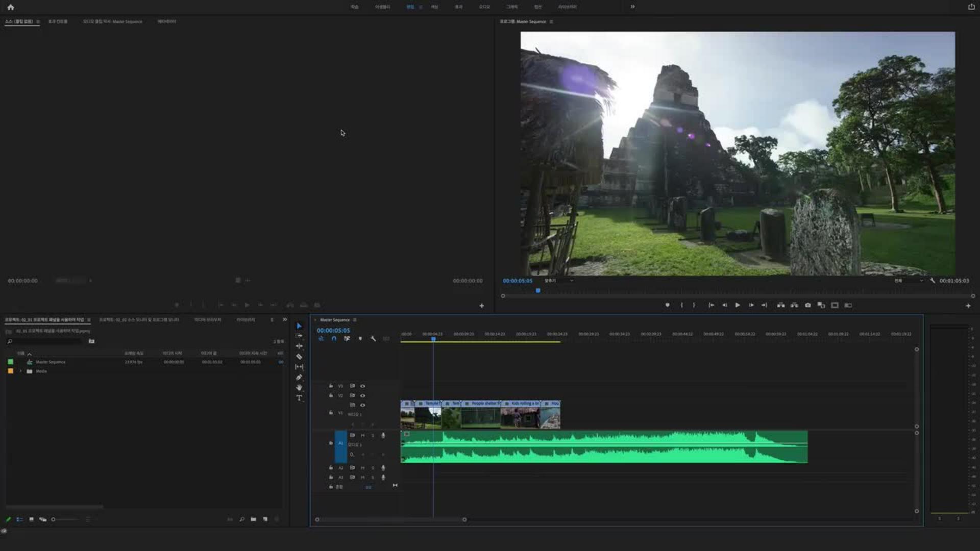
Task: Toggle the V2 track output eye icon
Action: [x=362, y=395]
